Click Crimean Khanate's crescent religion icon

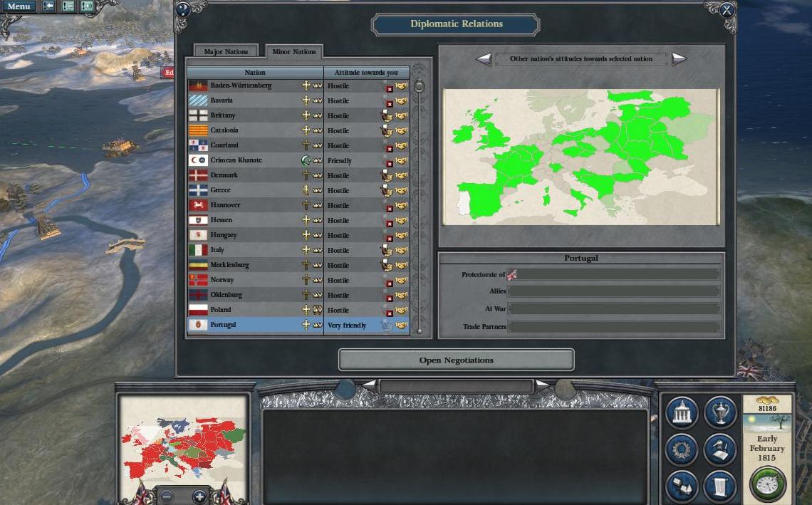pos(306,160)
